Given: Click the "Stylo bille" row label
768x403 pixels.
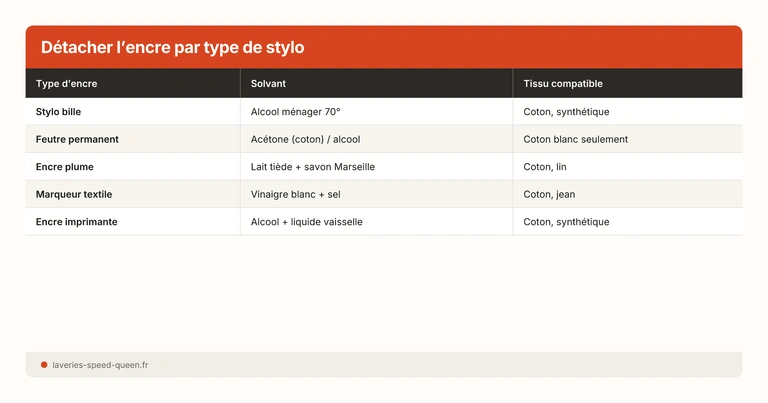Looking at the screenshot, I should (x=59, y=112).
